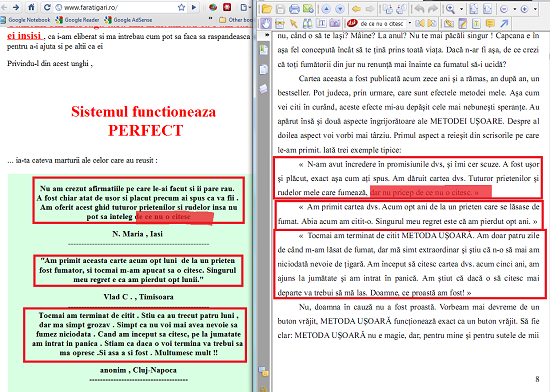Image resolution: width=550 pixels, height=392 pixels.
Task: Find next search result
Action: click(x=432, y=23)
